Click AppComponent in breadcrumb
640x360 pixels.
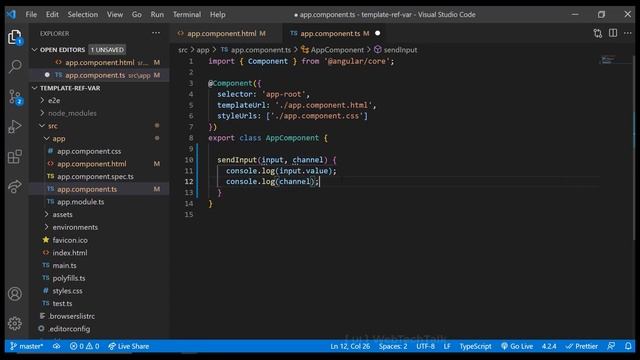click(x=332, y=50)
